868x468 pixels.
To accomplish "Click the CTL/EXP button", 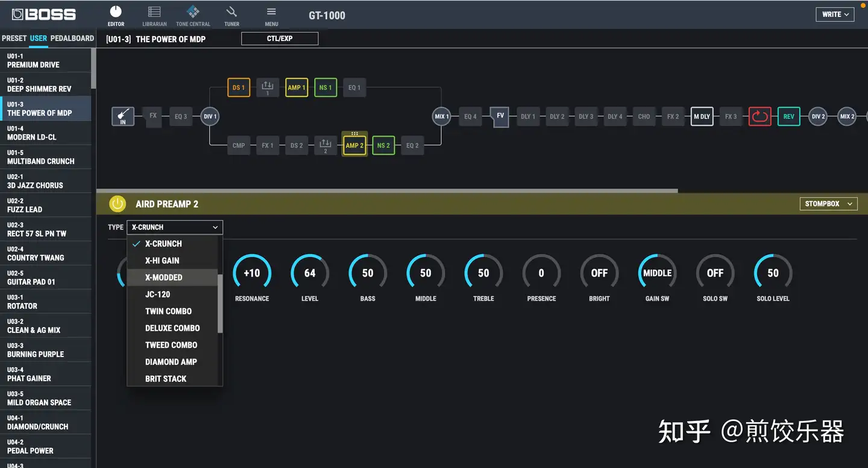I will tap(280, 39).
